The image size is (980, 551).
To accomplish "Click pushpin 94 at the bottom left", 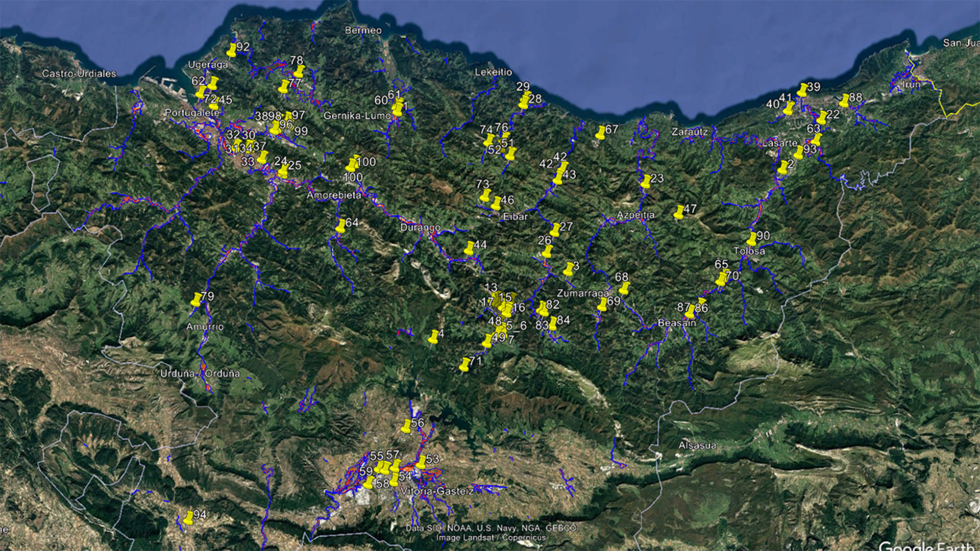I will click(188, 518).
